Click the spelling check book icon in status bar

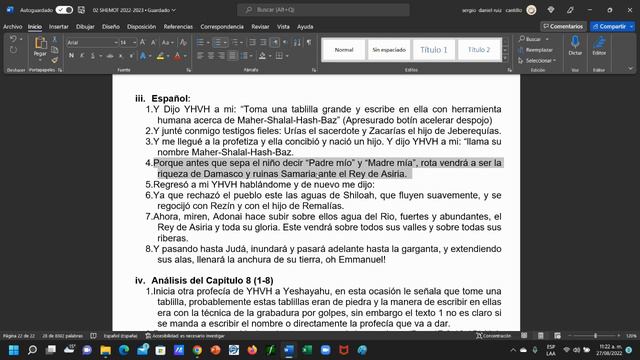(x=93, y=336)
